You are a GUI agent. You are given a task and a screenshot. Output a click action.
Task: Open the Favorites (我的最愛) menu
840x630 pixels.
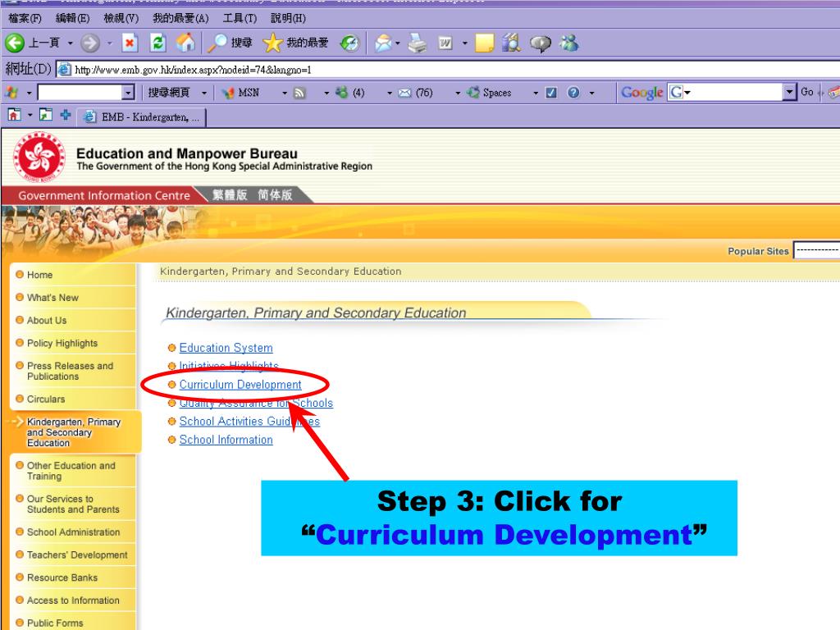coord(180,18)
